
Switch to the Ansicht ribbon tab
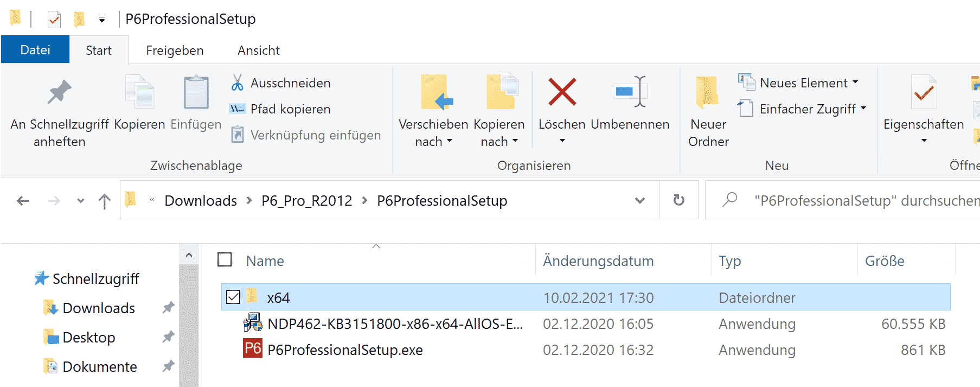(258, 50)
